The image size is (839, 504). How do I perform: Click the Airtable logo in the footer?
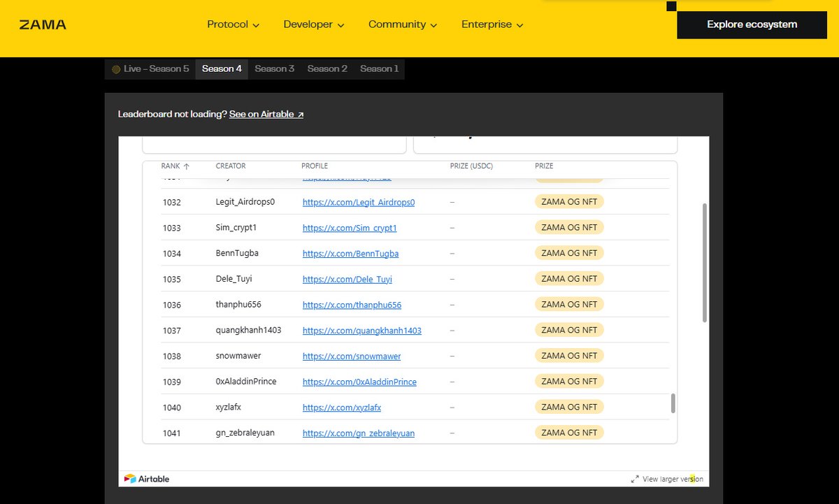coord(147,479)
